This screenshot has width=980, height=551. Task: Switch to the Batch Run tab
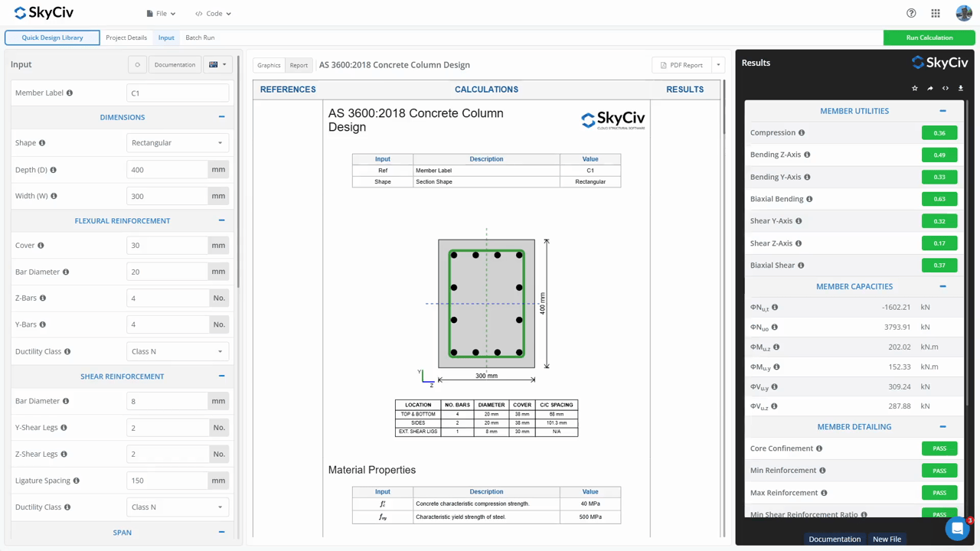tap(200, 37)
